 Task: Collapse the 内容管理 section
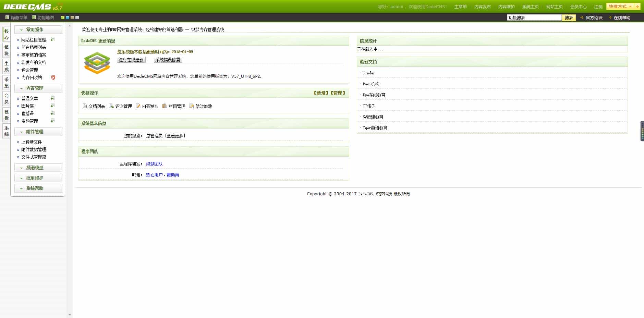38,88
